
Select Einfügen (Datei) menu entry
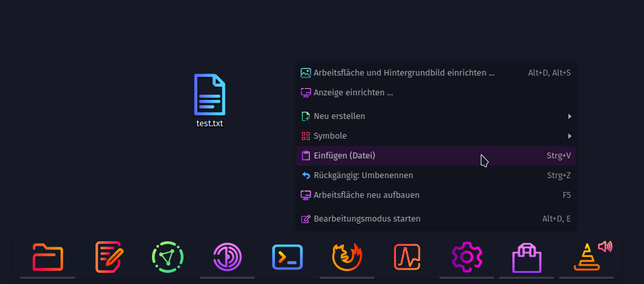[435, 156]
